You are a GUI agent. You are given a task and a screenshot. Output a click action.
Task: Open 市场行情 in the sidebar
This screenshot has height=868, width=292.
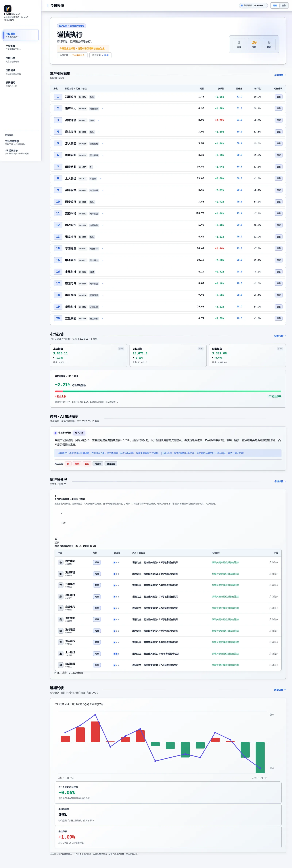click(x=21, y=60)
